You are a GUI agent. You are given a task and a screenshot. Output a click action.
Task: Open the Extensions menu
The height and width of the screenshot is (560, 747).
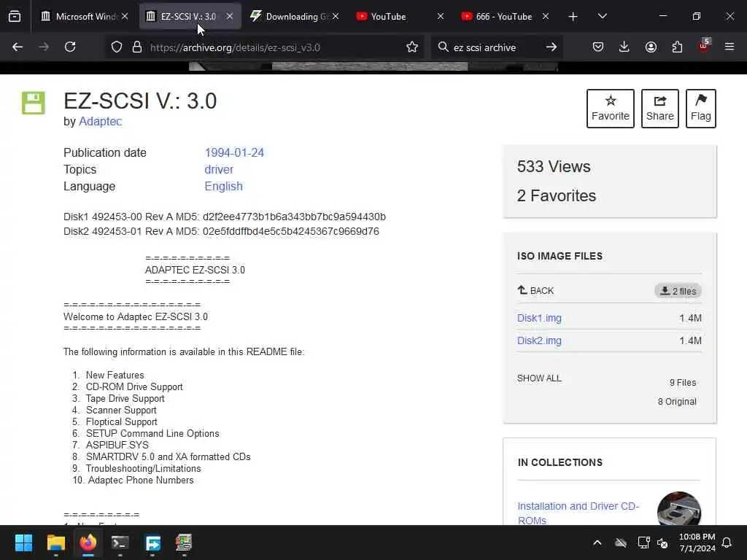pos(677,47)
